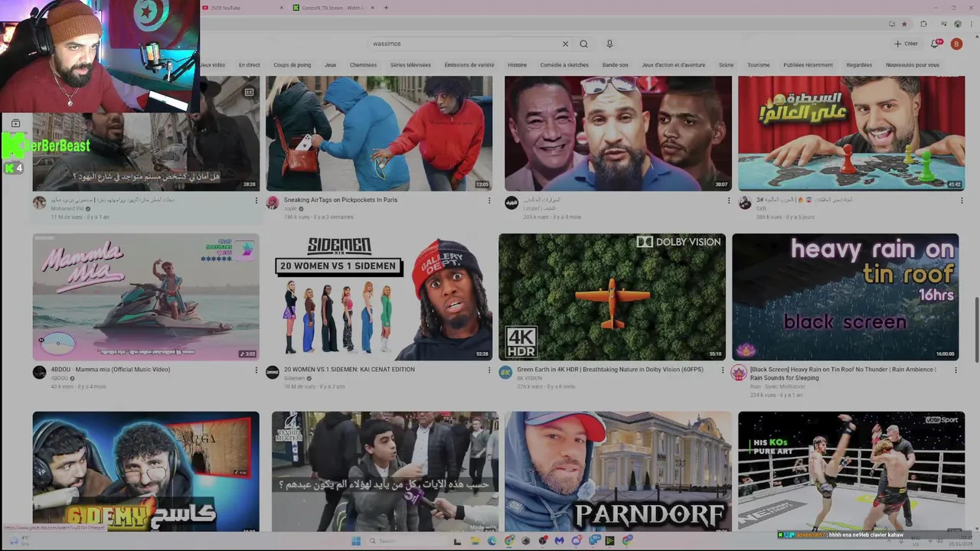Click the 4BDOU channel avatar
This screenshot has width=980, height=551.
click(x=39, y=373)
